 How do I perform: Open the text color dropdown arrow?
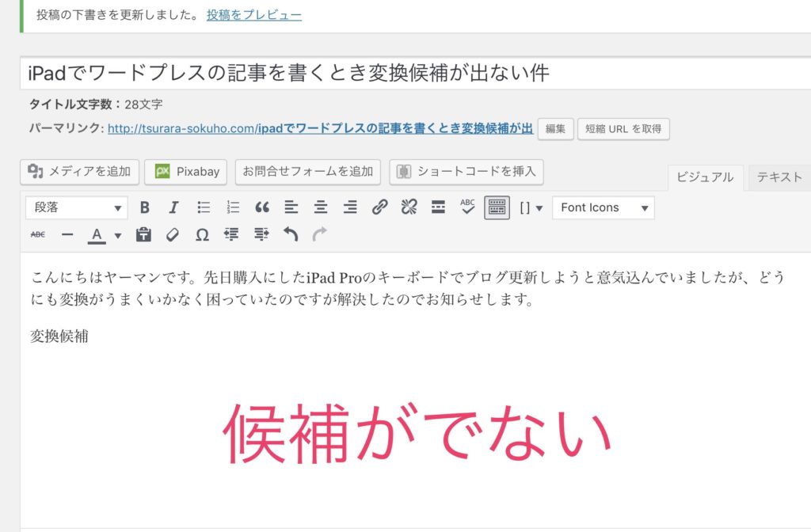coord(118,234)
